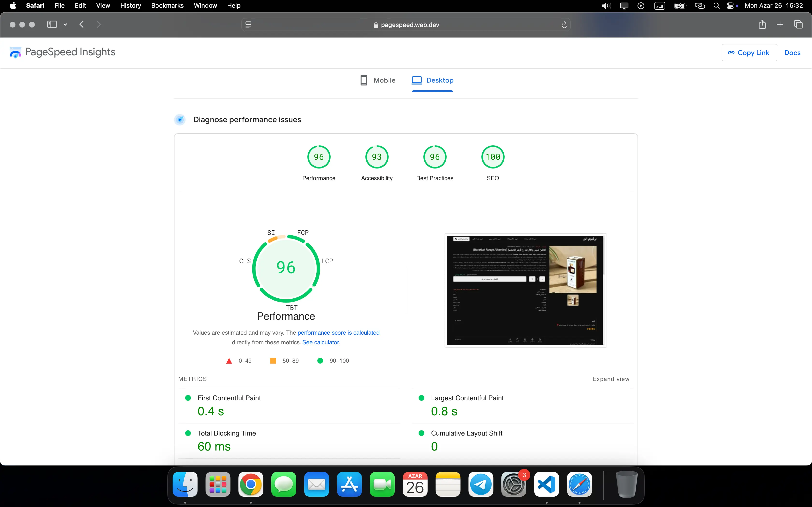Click the Docs button
Image resolution: width=812 pixels, height=507 pixels.
point(792,53)
